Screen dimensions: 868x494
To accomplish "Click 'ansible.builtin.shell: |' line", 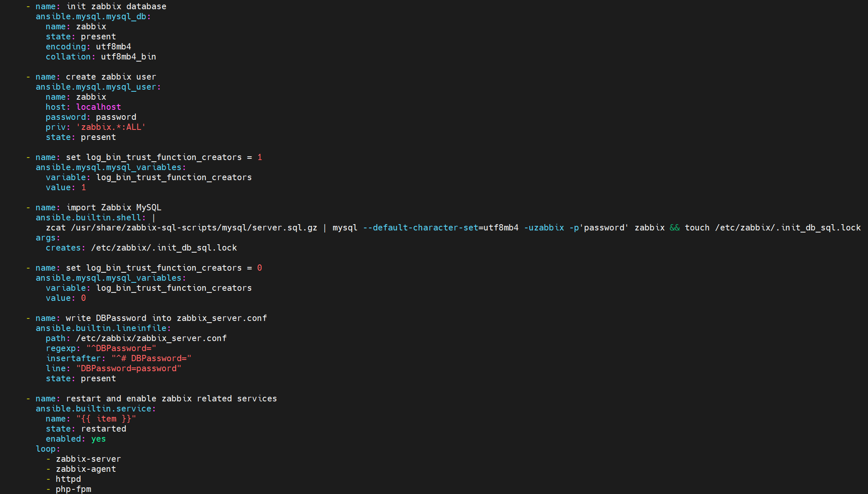I will pos(96,217).
